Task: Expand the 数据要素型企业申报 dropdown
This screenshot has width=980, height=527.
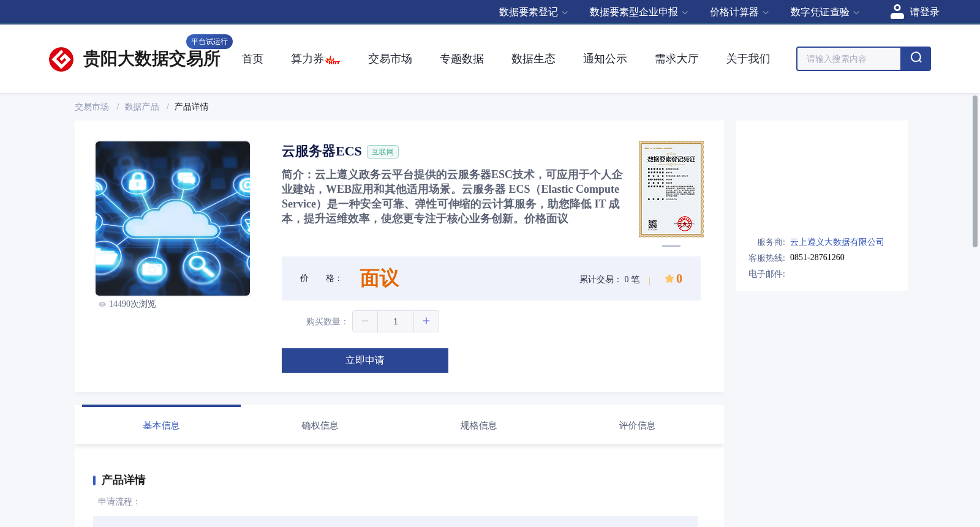Action: pyautogui.click(x=639, y=12)
